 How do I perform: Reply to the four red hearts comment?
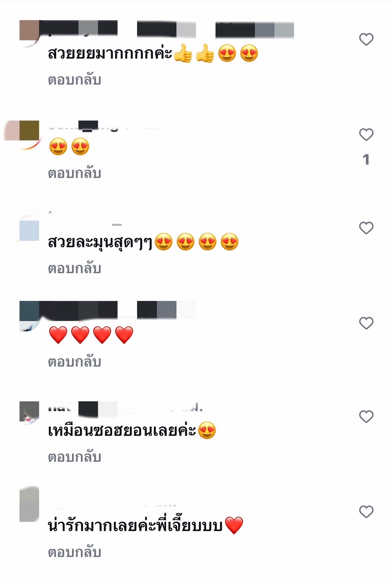point(75,362)
